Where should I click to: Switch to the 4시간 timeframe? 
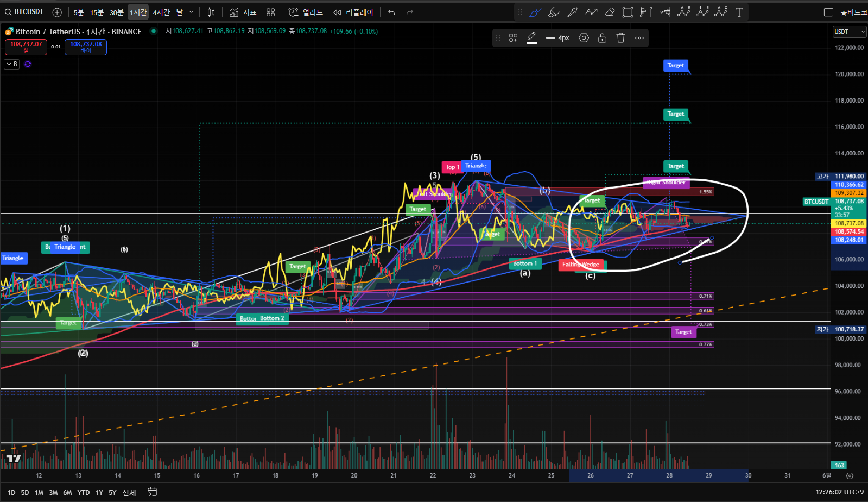click(161, 12)
